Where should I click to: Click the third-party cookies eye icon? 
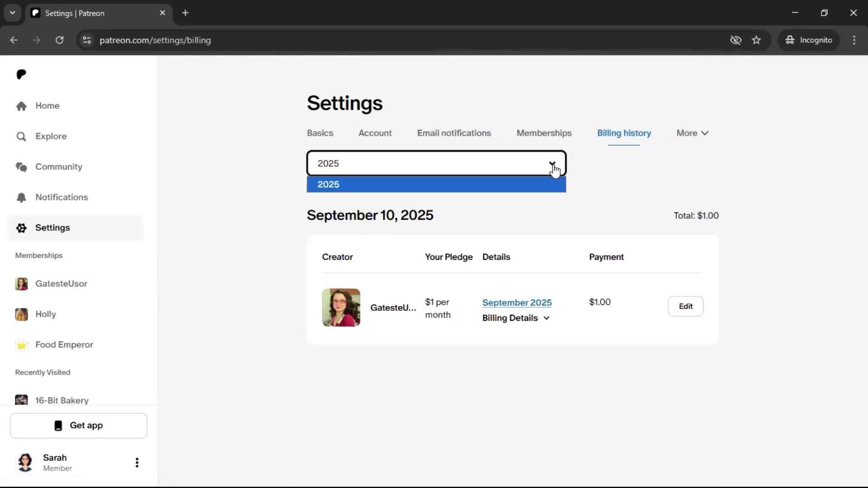(x=736, y=40)
